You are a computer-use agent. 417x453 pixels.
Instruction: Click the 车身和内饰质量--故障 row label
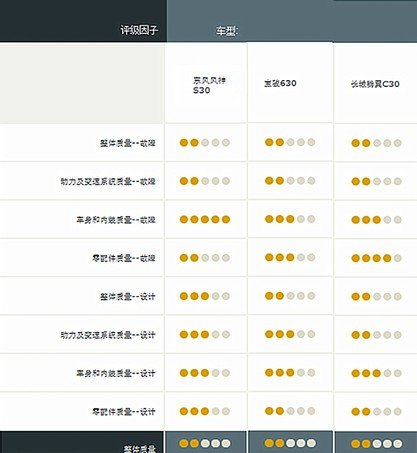click(x=116, y=220)
